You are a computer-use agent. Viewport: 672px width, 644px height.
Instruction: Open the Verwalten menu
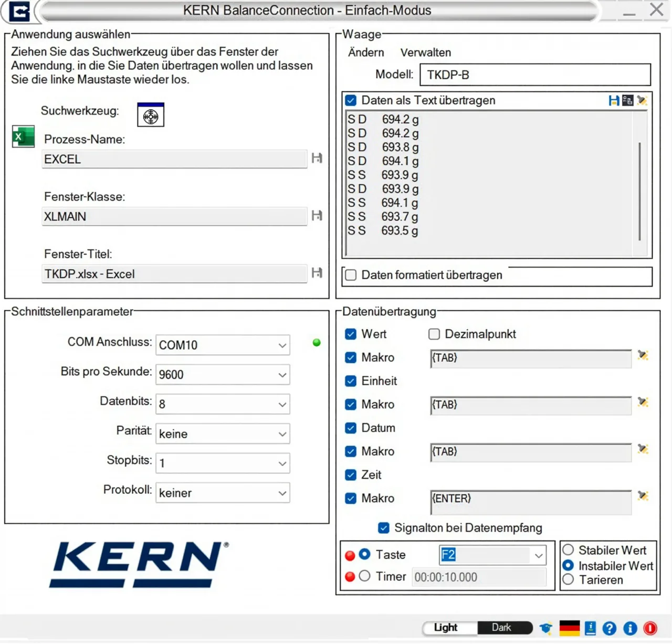pos(426,52)
